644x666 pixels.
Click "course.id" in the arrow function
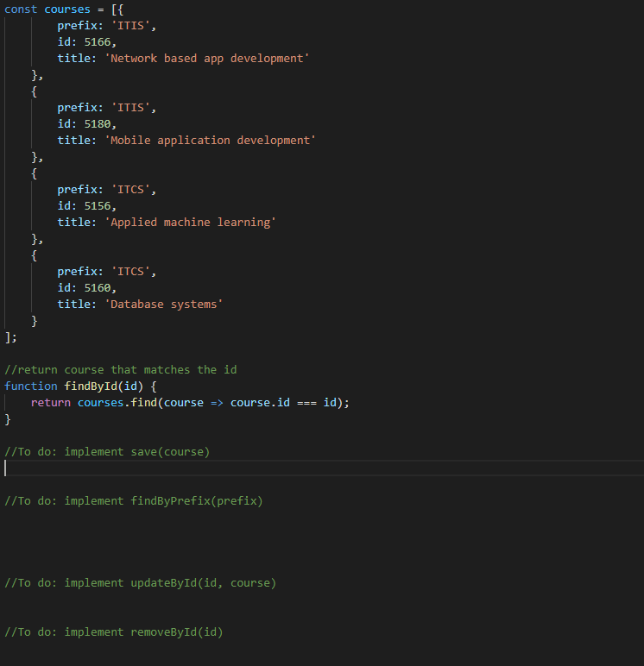[260, 403]
